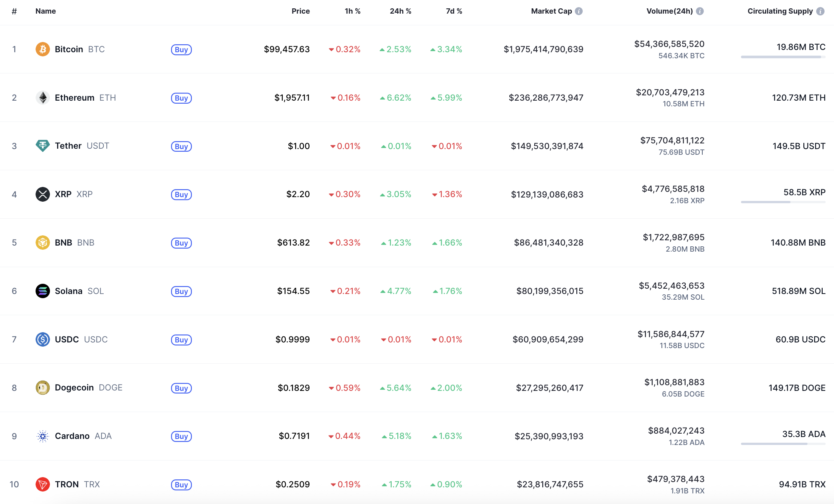
Task: Open the Market Cap info tooltip icon
Action: pyautogui.click(x=579, y=11)
